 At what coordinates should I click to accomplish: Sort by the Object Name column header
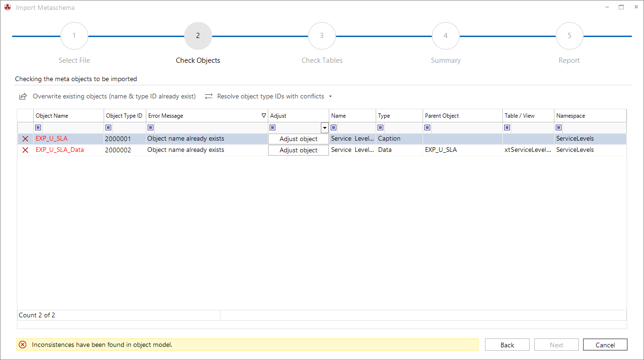69,116
